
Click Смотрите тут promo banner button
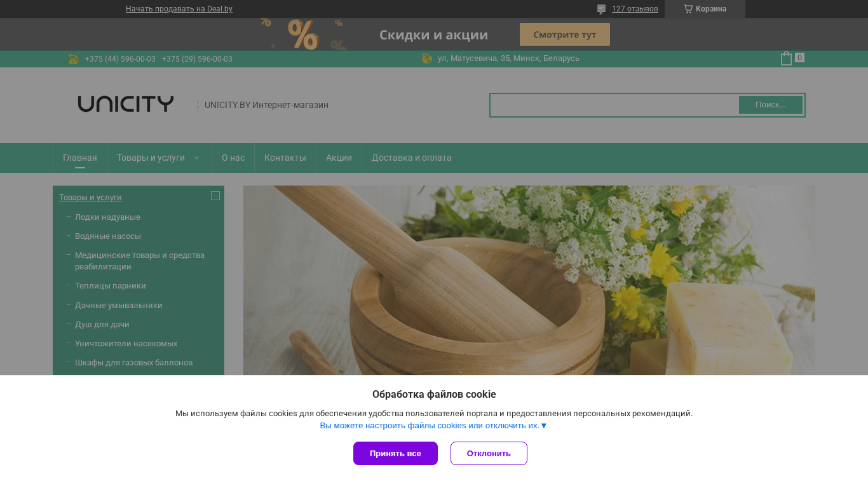click(565, 34)
